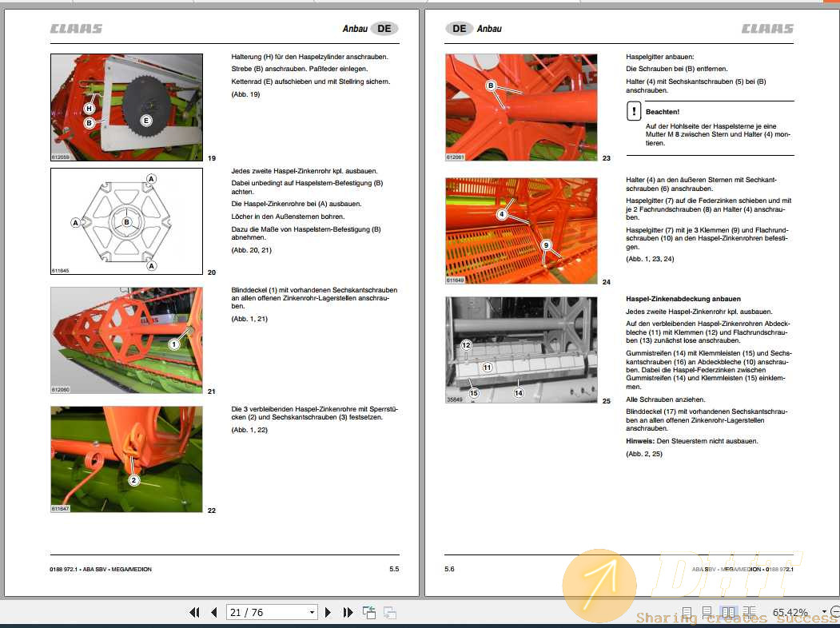This screenshot has height=628, width=840.
Task: Click the reference "(Abb. 2, 25)"
Action: 644,454
